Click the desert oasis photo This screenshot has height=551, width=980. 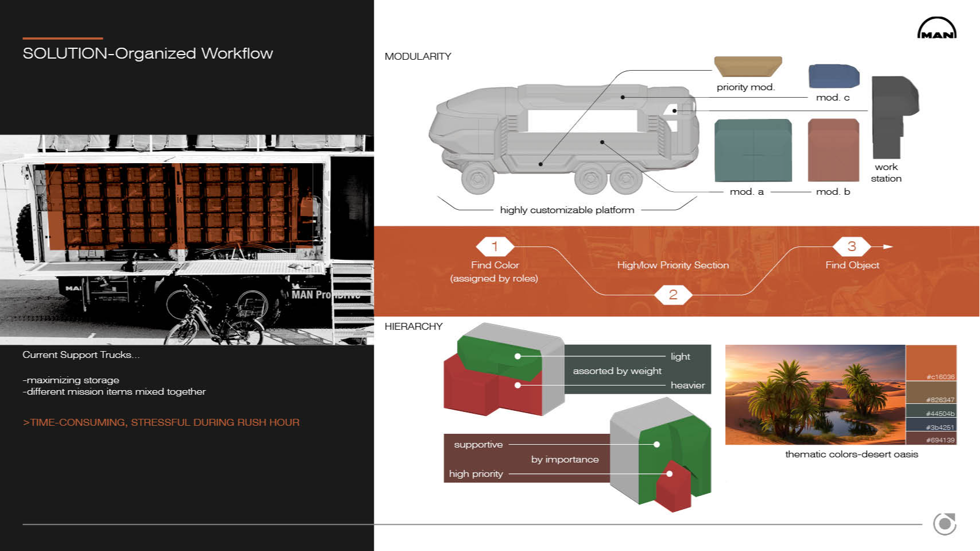pyautogui.click(x=815, y=395)
